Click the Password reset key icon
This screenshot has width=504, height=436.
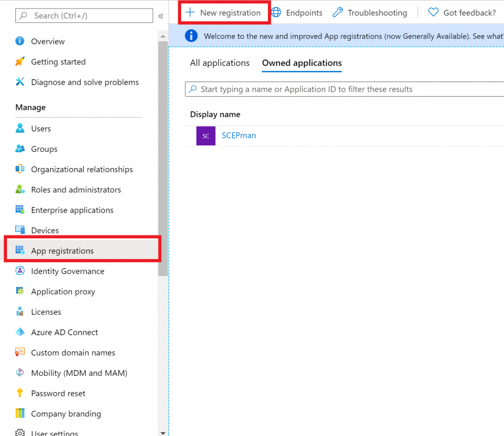coord(20,393)
